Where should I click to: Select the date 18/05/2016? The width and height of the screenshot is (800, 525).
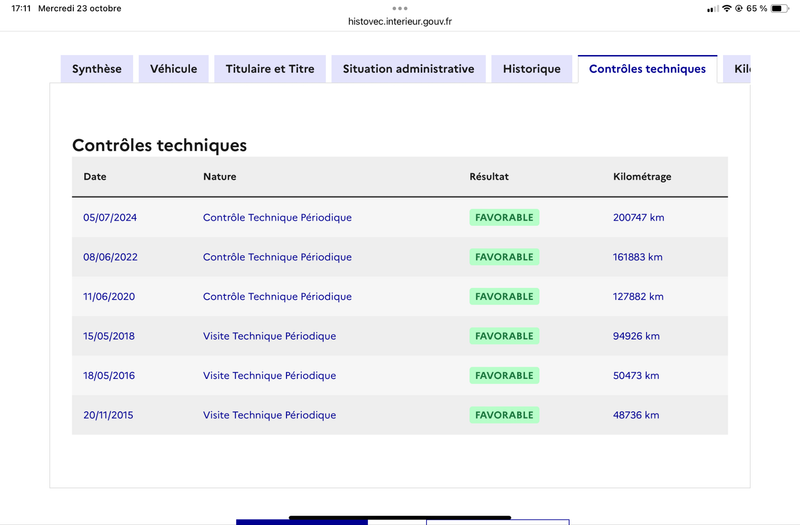point(109,376)
